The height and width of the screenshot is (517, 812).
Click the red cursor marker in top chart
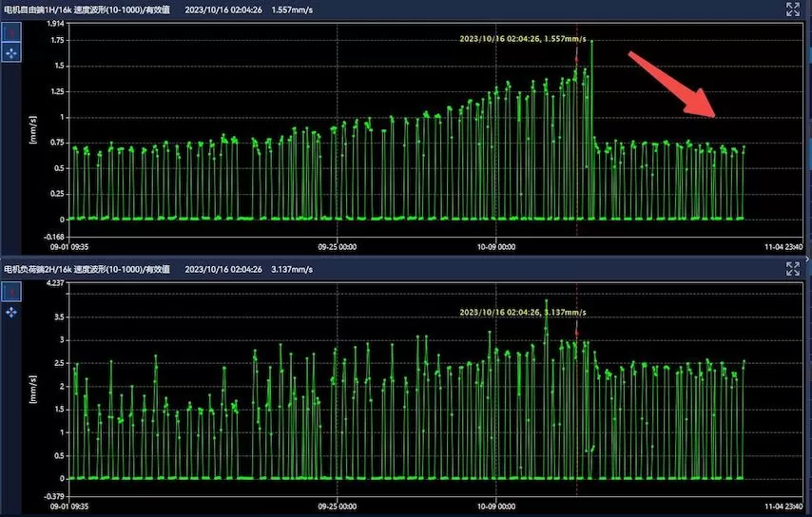pyautogui.click(x=576, y=58)
